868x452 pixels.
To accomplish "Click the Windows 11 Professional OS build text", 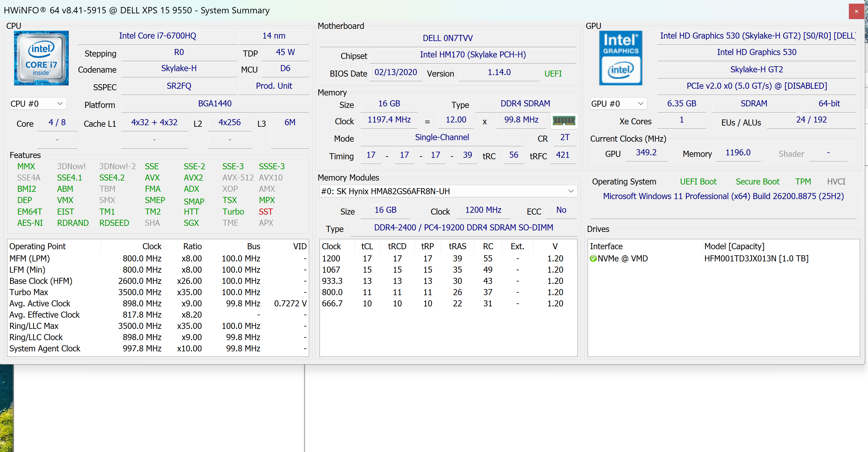I will (724, 196).
